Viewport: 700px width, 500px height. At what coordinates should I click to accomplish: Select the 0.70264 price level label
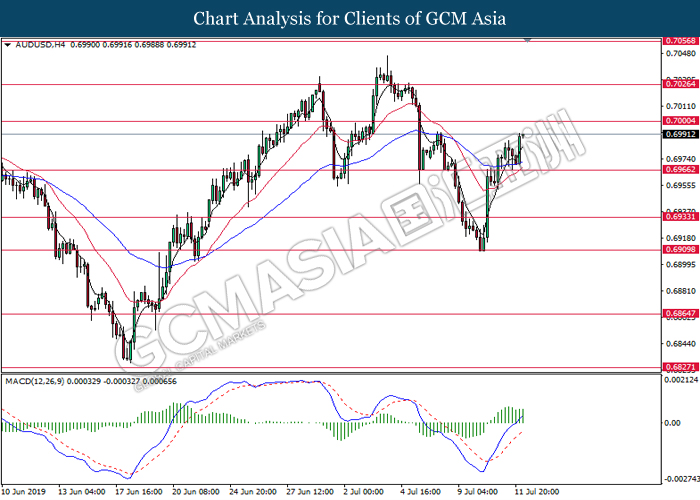click(x=680, y=84)
